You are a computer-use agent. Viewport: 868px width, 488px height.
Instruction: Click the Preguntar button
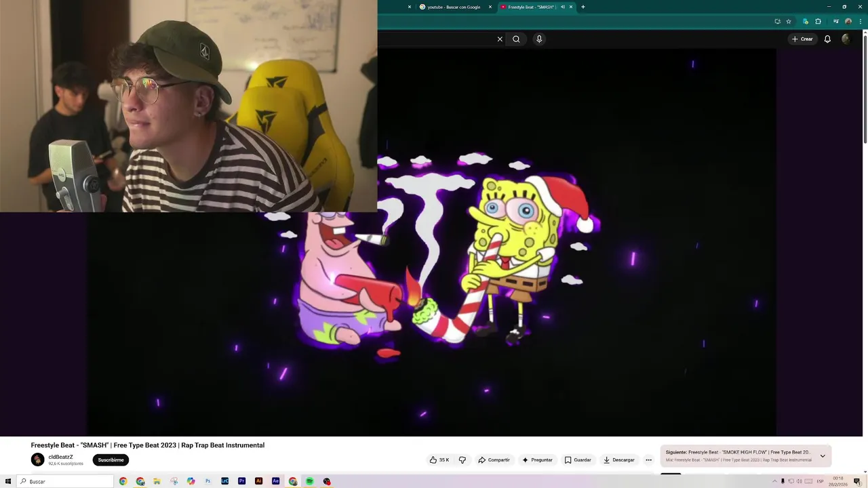[x=537, y=460]
